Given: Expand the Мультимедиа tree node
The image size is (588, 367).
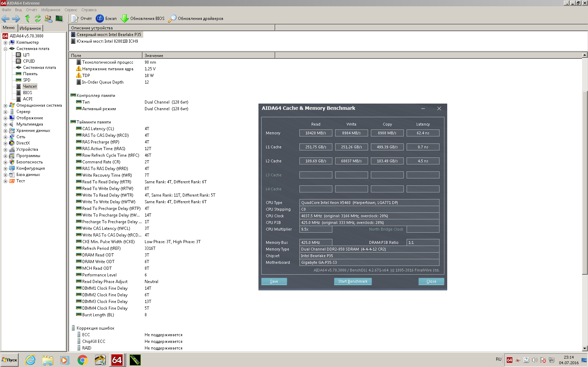Looking at the screenshot, I should pyautogui.click(x=5, y=125).
